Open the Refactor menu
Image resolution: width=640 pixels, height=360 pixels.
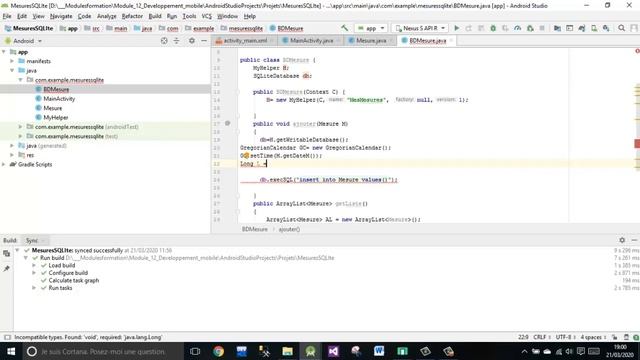[x=132, y=16]
